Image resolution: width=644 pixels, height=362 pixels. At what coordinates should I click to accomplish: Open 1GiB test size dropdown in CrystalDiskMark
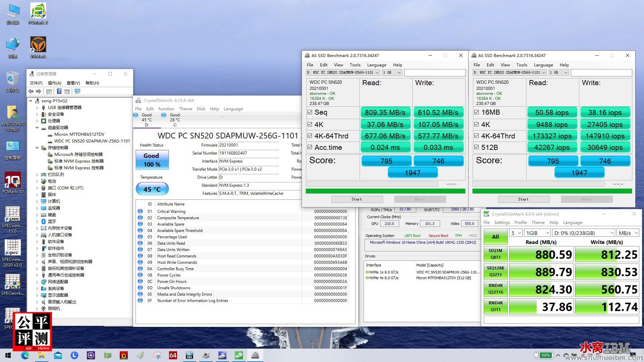[538, 233]
